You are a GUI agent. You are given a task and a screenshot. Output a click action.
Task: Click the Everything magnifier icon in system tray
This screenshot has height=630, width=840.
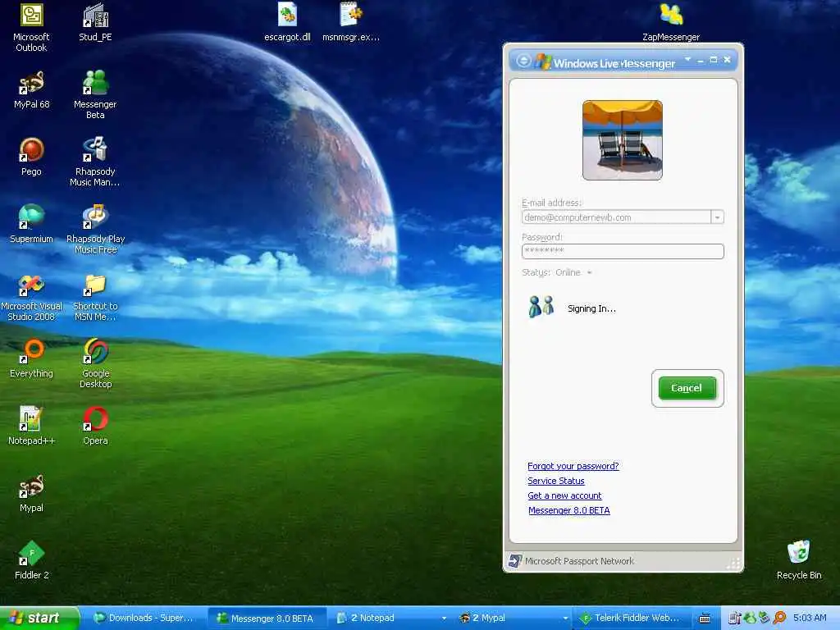tap(780, 618)
